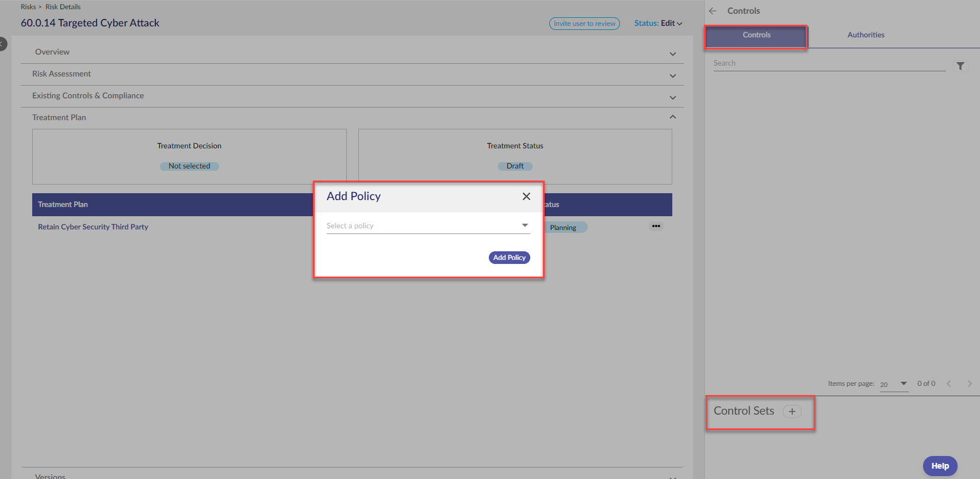Click the Treatment Plan column header
Screen dimensions: 980x479
[63, 205]
